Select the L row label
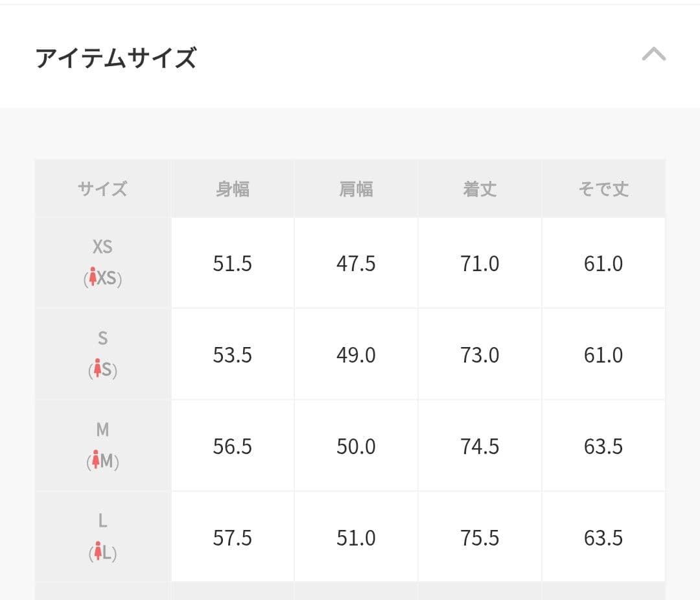700x600 pixels. click(x=102, y=522)
